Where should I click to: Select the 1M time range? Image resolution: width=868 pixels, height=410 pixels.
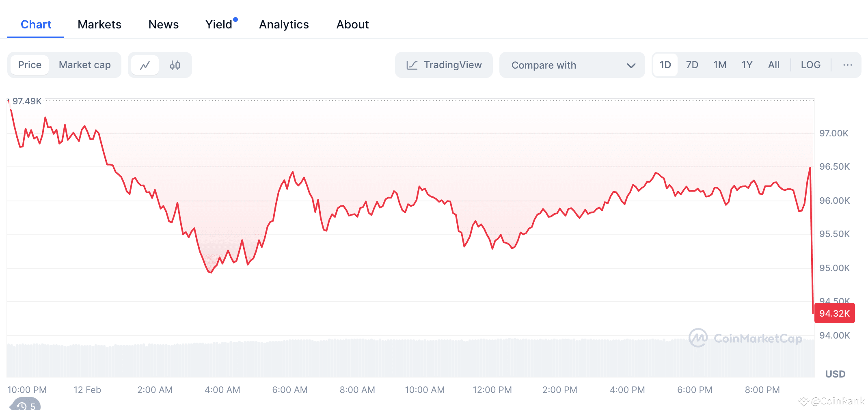pos(719,65)
